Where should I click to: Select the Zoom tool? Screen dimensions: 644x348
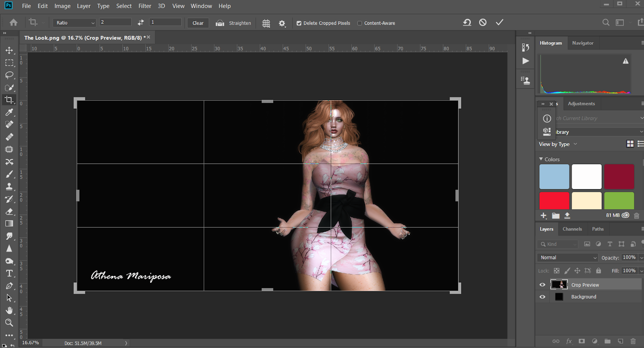click(x=9, y=323)
